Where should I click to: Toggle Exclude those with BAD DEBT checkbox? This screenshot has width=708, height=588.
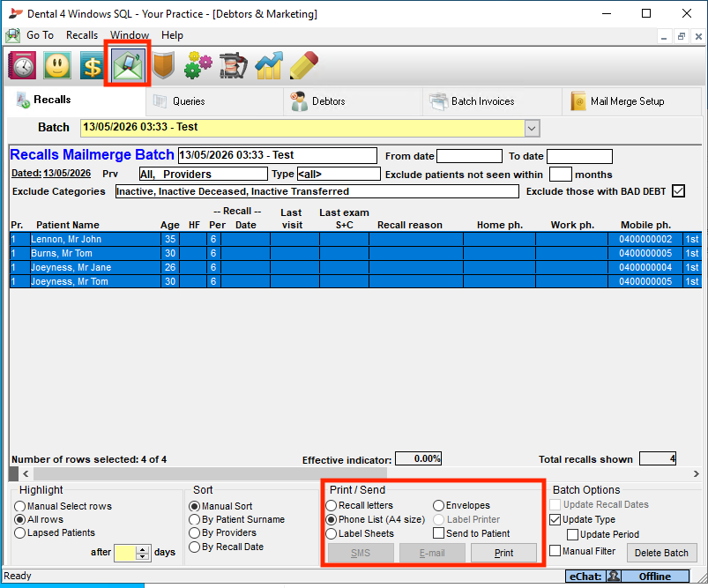coord(678,191)
